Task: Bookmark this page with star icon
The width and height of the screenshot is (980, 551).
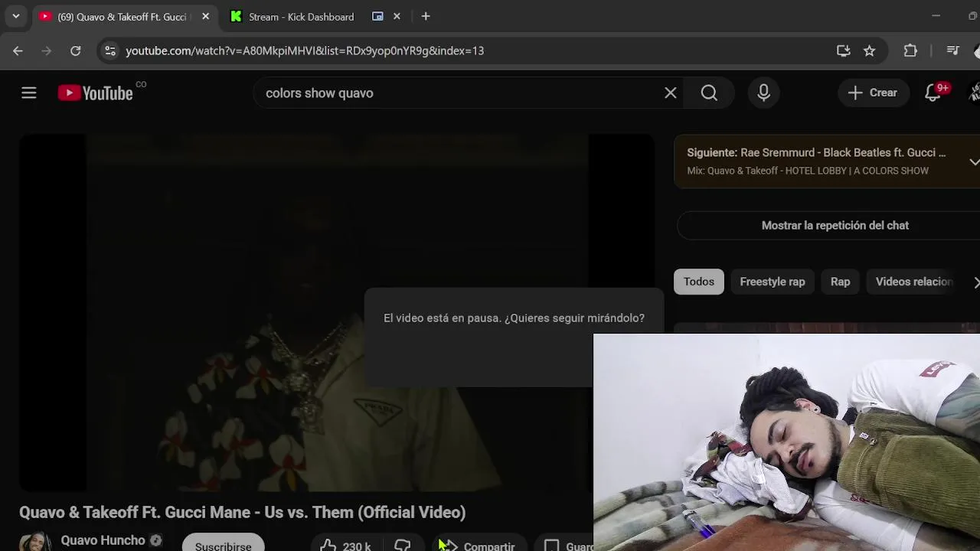Action: (x=869, y=51)
